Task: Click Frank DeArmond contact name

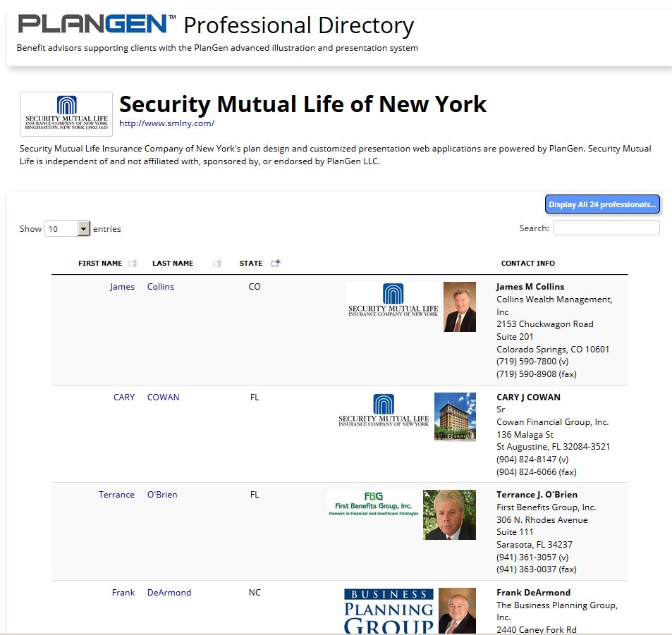Action: click(534, 592)
